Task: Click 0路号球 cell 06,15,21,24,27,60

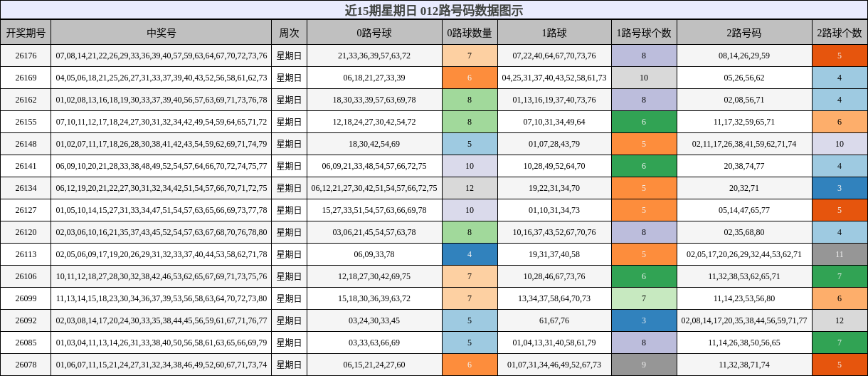Action: [374, 365]
